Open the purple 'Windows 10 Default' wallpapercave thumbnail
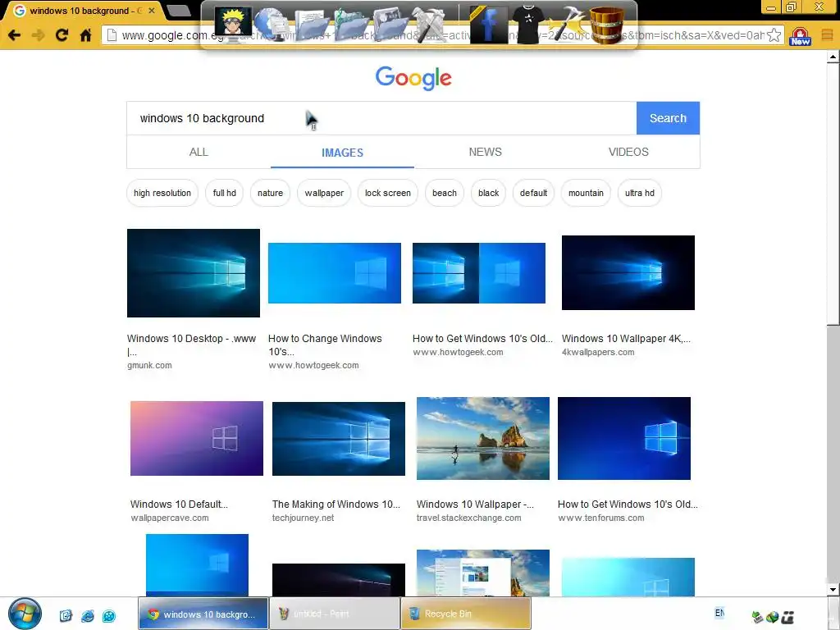This screenshot has height=630, width=840. 197,438
